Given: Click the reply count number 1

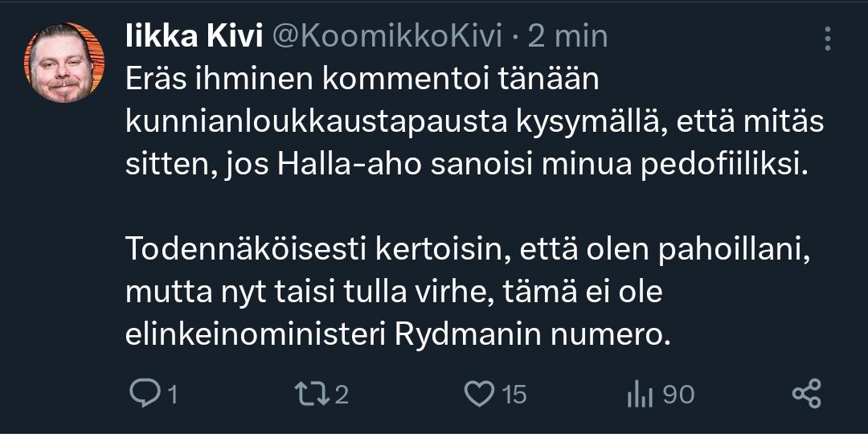Looking at the screenshot, I should pyautogui.click(x=171, y=395).
